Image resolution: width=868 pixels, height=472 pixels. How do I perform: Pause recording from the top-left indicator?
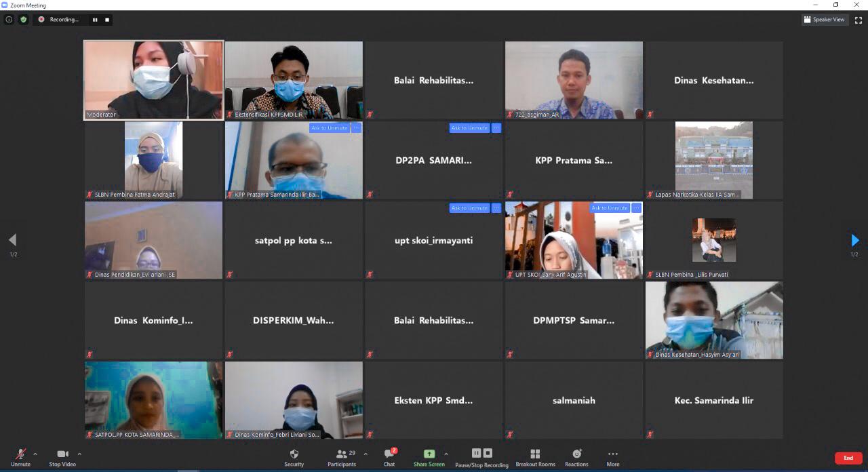point(95,20)
